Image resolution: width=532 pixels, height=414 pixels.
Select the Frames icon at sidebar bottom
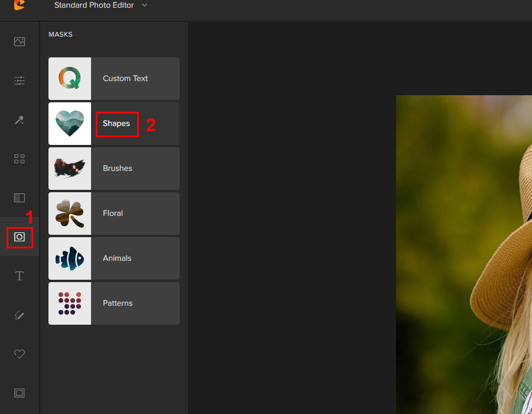click(20, 393)
